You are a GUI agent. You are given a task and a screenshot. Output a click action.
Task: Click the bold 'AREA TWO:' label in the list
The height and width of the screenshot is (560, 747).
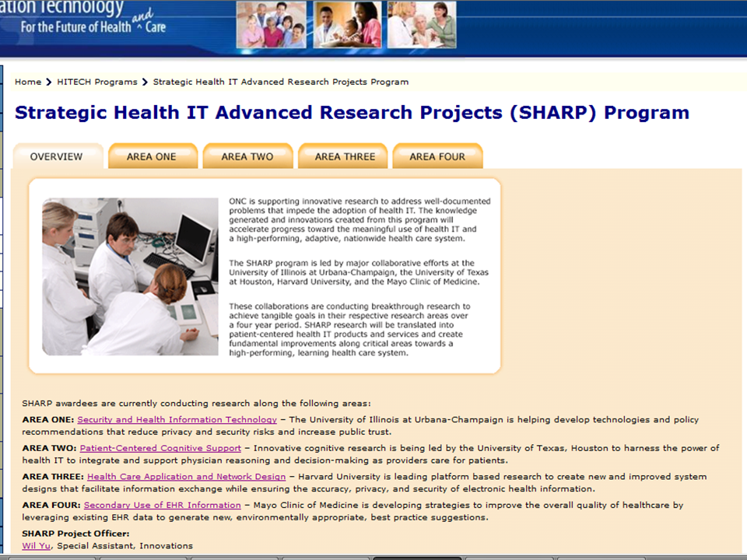click(x=49, y=448)
